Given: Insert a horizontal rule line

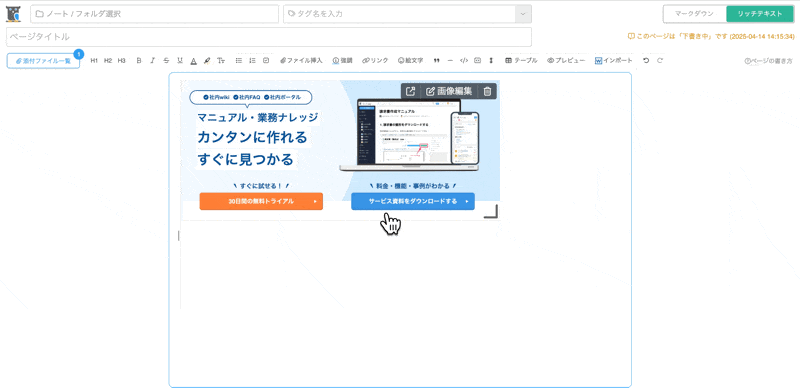Looking at the screenshot, I should 450,60.
